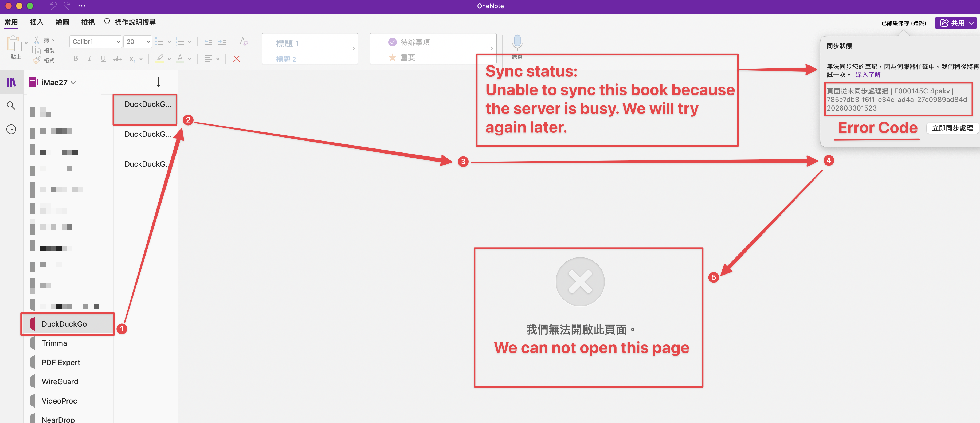Insert a numbered list
The height and width of the screenshot is (423, 980).
pyautogui.click(x=179, y=41)
